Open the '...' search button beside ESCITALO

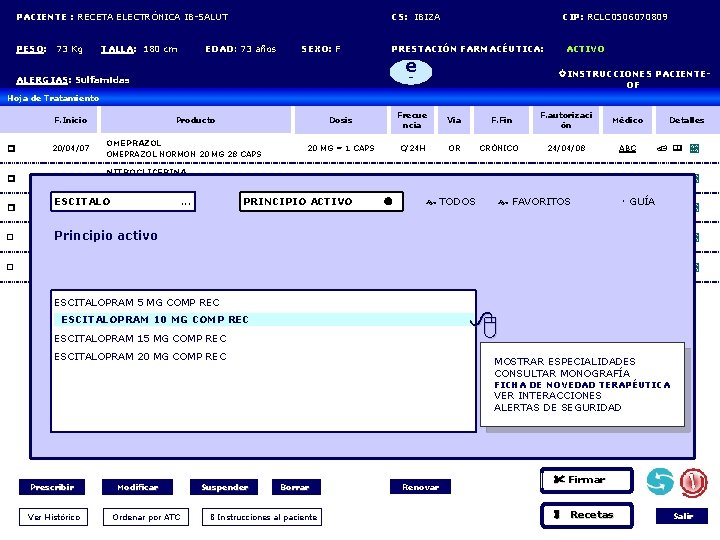186,202
